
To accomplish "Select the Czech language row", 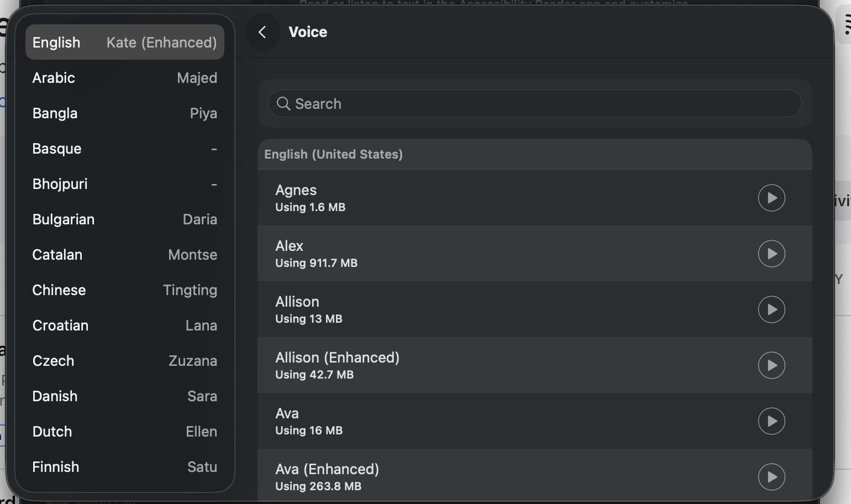I will tap(124, 361).
